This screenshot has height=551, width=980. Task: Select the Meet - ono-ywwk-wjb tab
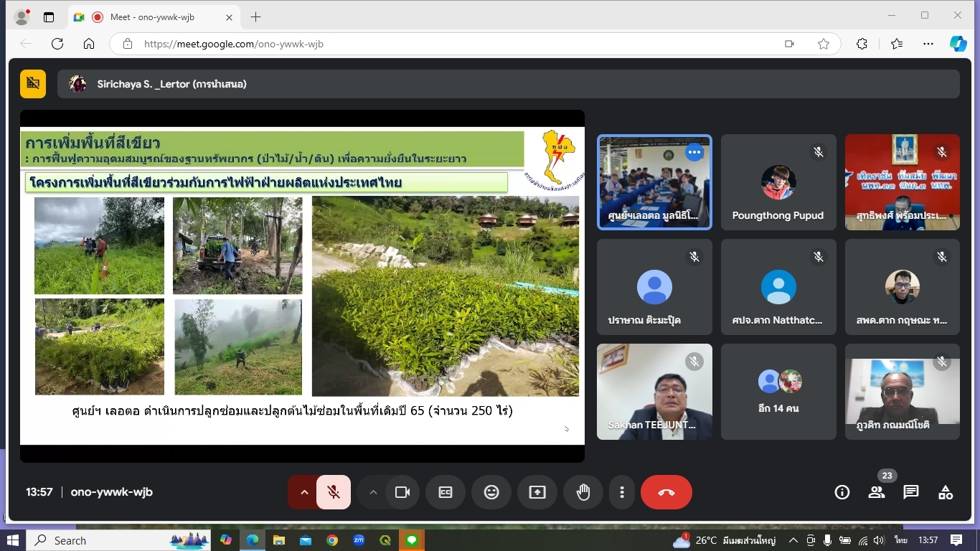click(x=154, y=17)
